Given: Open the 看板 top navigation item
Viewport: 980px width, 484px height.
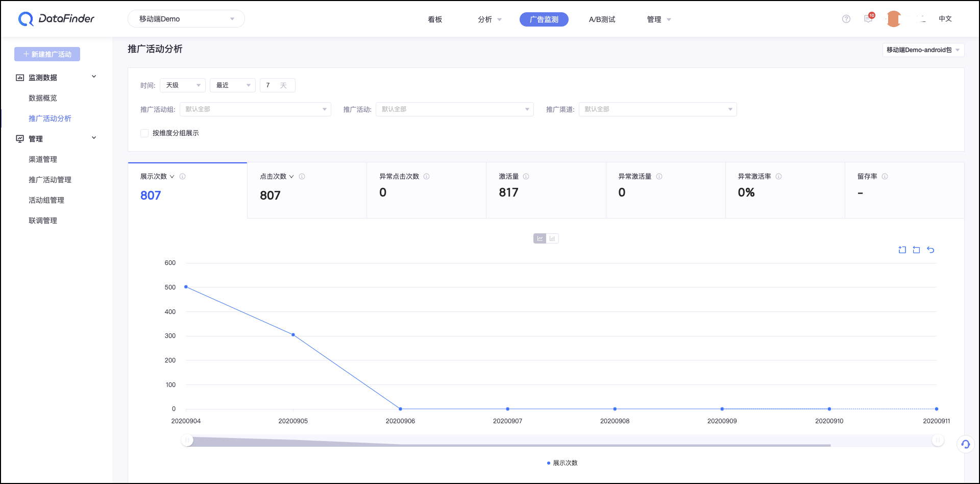Looking at the screenshot, I should (435, 19).
